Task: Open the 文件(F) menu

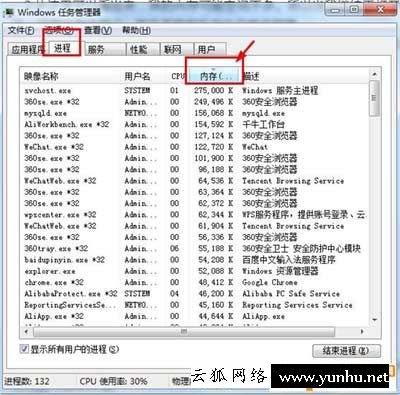Action: (x=21, y=31)
